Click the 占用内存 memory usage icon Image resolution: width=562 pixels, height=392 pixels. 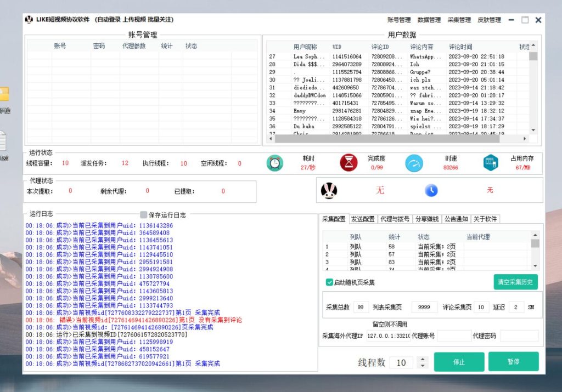[x=490, y=163]
